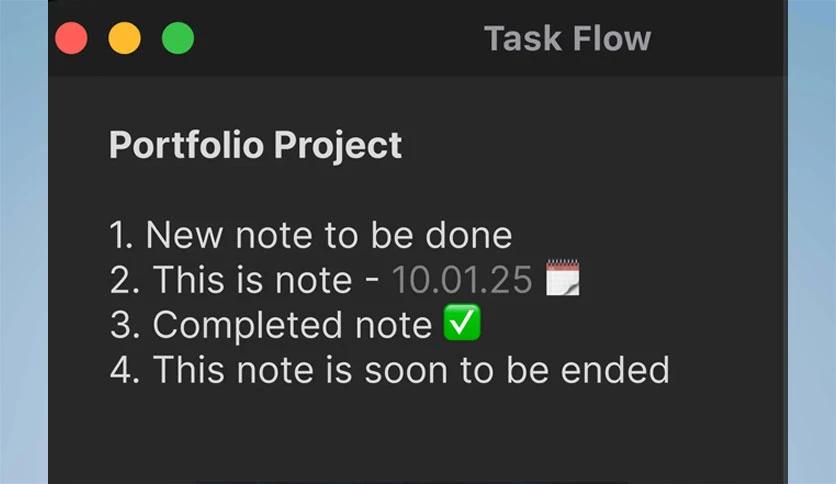
Task: Click the desktop wallpaper left of the window
Action: tap(23, 242)
